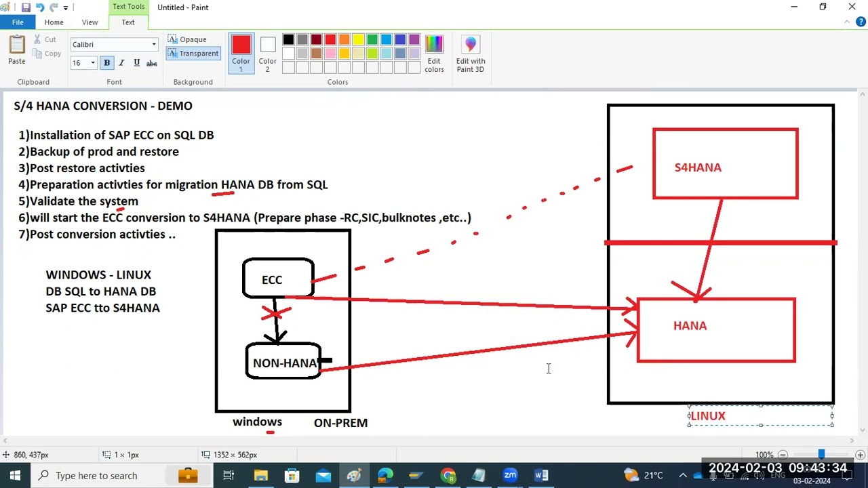The width and height of the screenshot is (868, 488).
Task: Open Google Chrome from taskbar
Action: [448, 475]
